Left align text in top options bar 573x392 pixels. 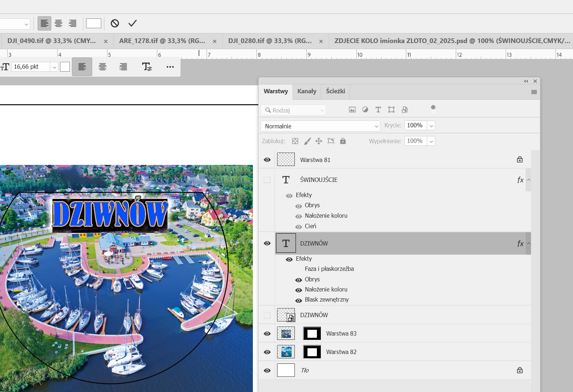[44, 24]
